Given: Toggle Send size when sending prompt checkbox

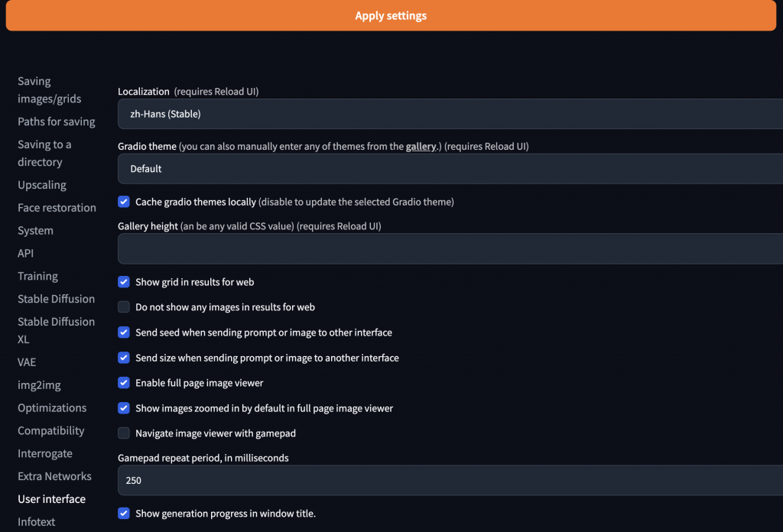Looking at the screenshot, I should tap(124, 358).
